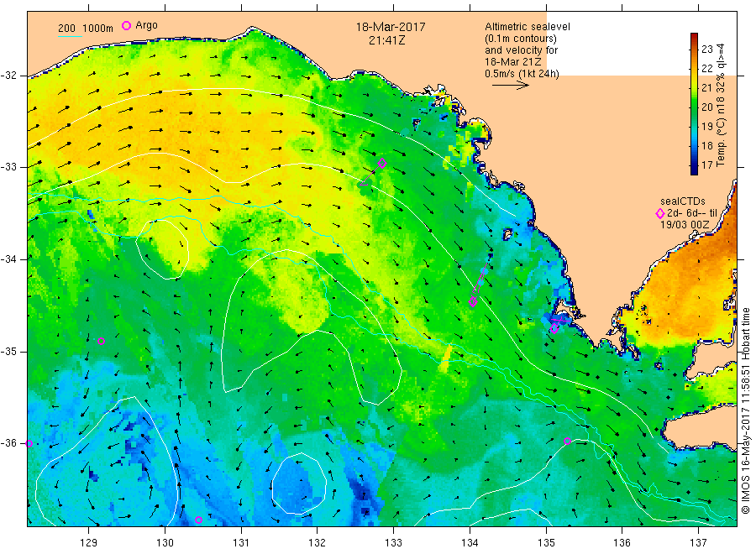Screen dimensions: 756x554
Task: Click the sealCTD diamond near 34.8°S 135.1°E
Action: coord(554,328)
